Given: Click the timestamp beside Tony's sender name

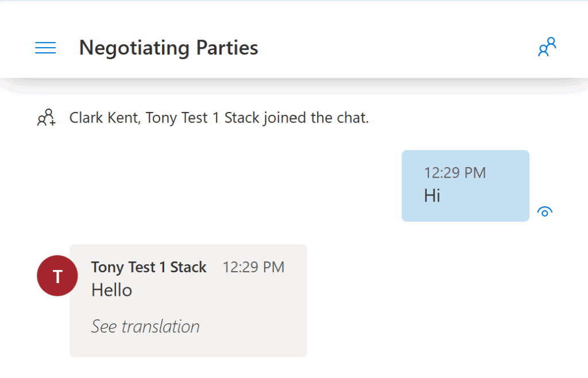Looking at the screenshot, I should [253, 267].
